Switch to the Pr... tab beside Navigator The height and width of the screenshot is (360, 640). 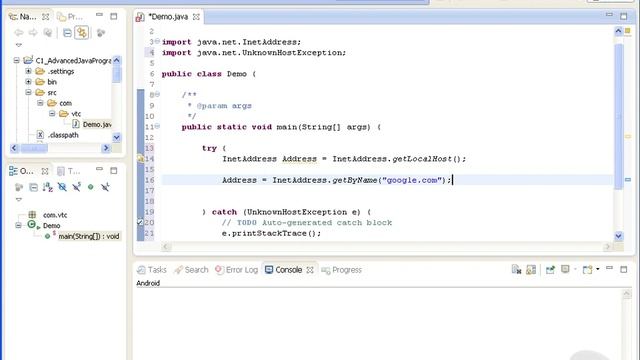pos(70,17)
